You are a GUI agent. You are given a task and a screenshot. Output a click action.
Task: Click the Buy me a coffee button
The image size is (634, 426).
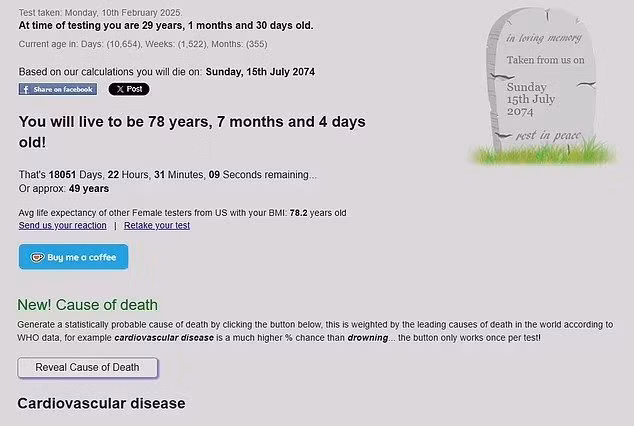pos(74,257)
